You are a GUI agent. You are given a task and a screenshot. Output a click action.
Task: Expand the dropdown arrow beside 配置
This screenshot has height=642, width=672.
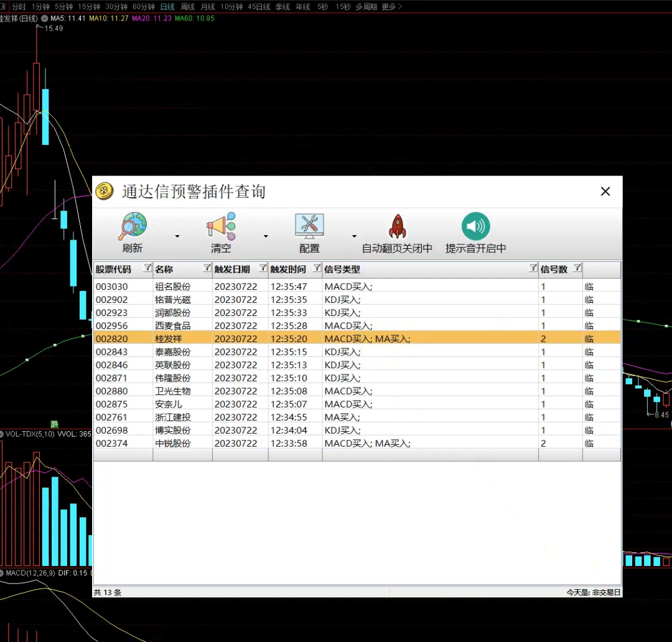pyautogui.click(x=354, y=236)
